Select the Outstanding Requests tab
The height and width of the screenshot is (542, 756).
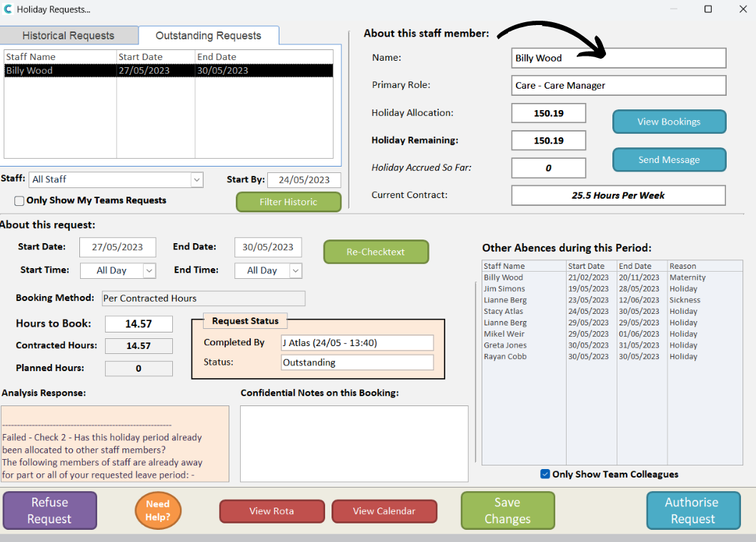pyautogui.click(x=208, y=36)
